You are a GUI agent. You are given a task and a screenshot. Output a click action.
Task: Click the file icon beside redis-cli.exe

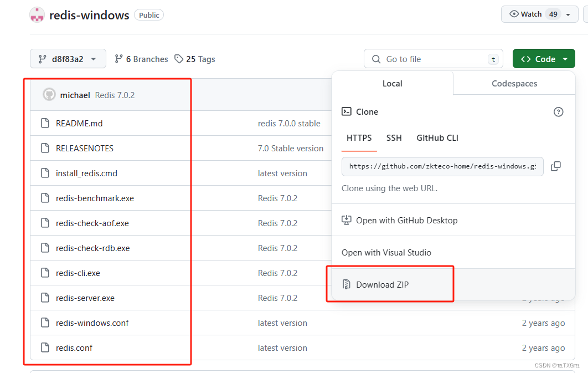[x=45, y=273]
